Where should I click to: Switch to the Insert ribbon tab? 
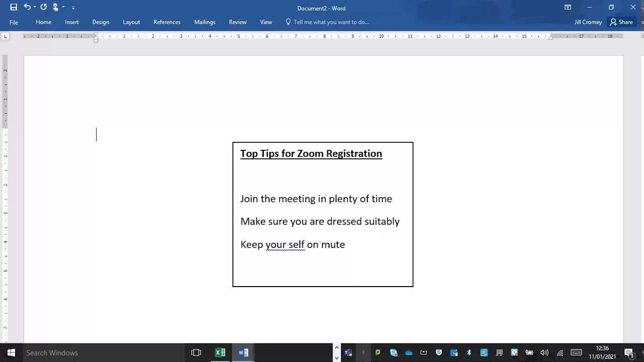(72, 22)
